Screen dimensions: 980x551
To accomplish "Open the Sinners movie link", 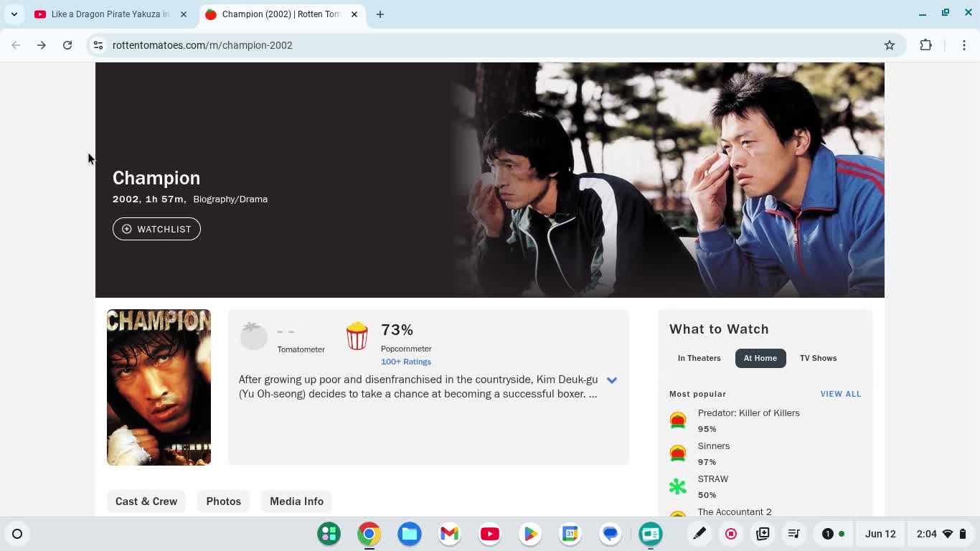I will [714, 446].
